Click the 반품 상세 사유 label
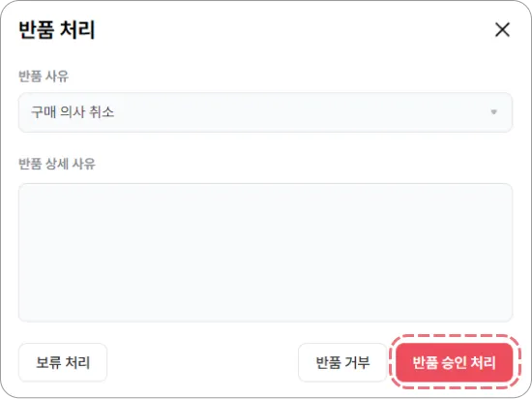532x399 pixels. click(57, 164)
